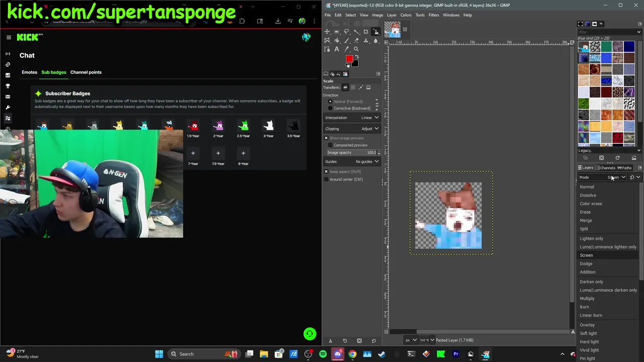Open the Device Status tab in tool options
The height and width of the screenshot is (362, 644).
click(333, 74)
